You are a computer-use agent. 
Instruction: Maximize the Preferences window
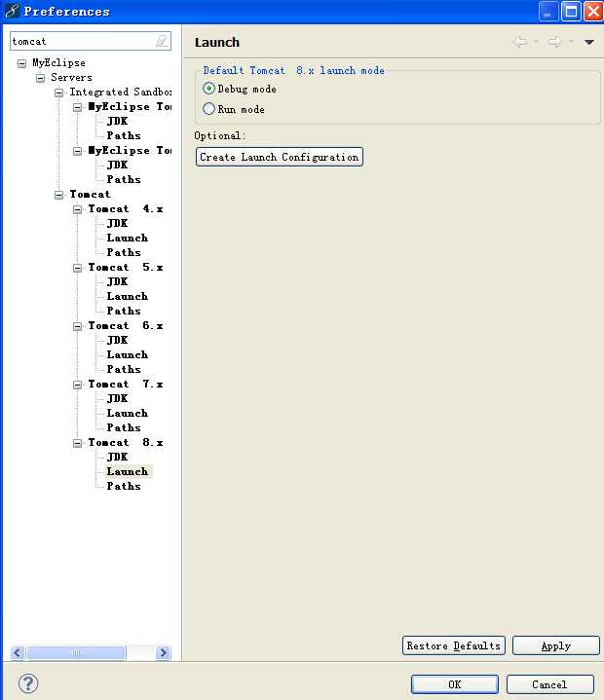(571, 11)
